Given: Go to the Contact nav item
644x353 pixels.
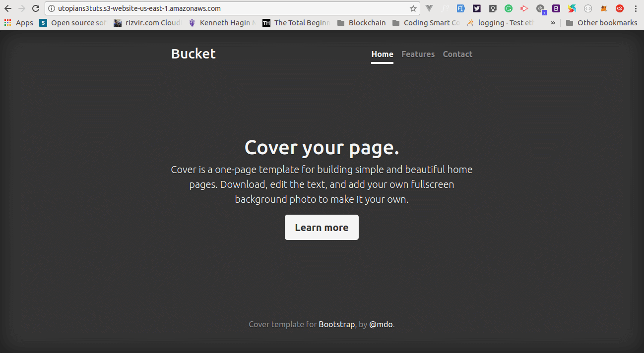Looking at the screenshot, I should (x=457, y=55).
